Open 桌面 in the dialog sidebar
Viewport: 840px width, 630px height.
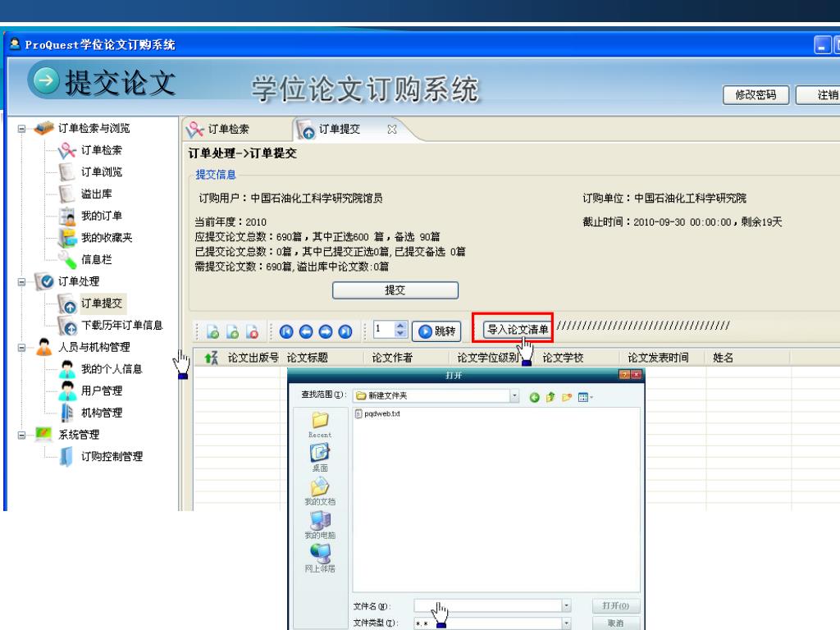pos(320,458)
